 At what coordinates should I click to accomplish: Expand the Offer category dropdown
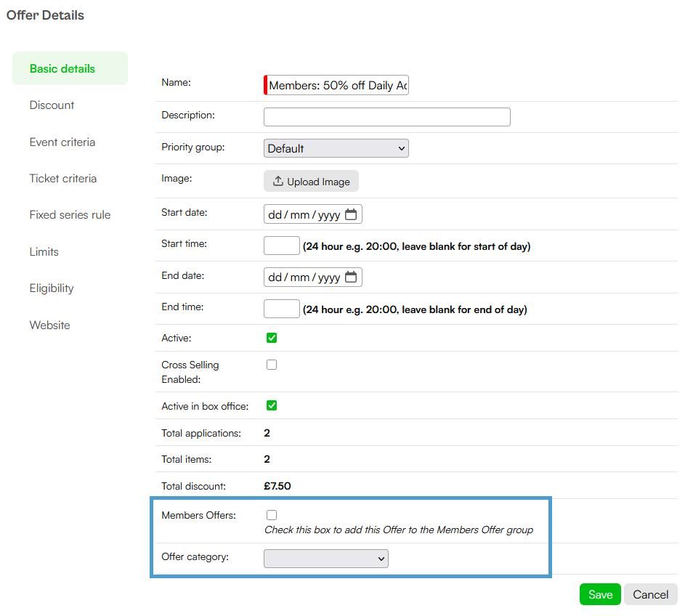pos(326,559)
